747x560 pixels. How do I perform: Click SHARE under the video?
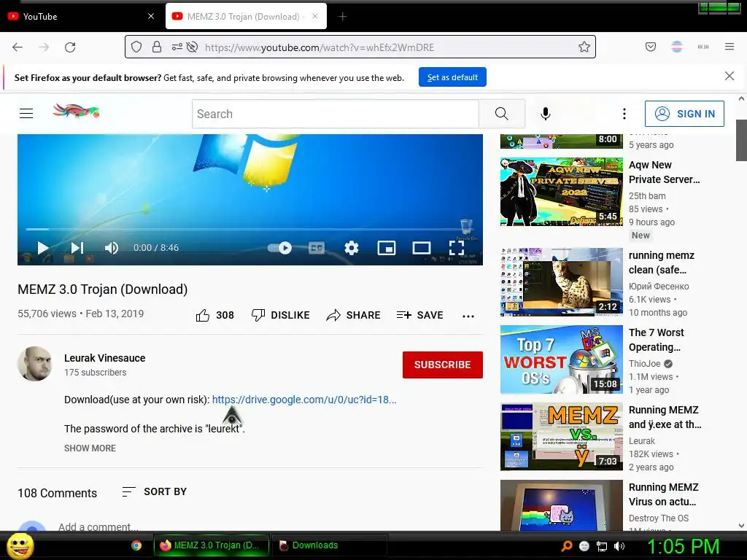354,315
